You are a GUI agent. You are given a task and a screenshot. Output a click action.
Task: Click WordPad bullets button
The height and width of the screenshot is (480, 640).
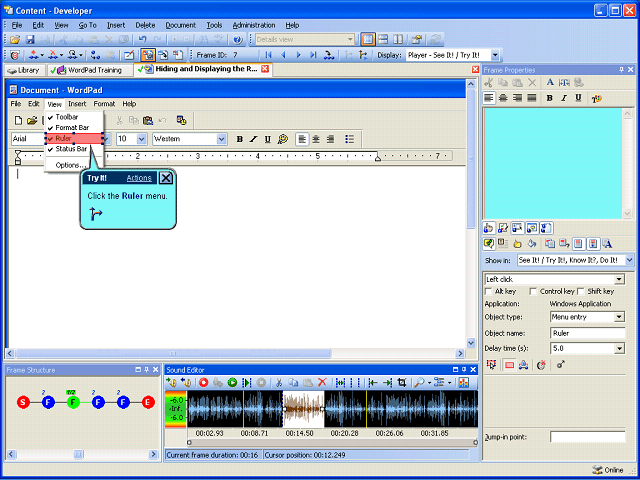click(349, 139)
